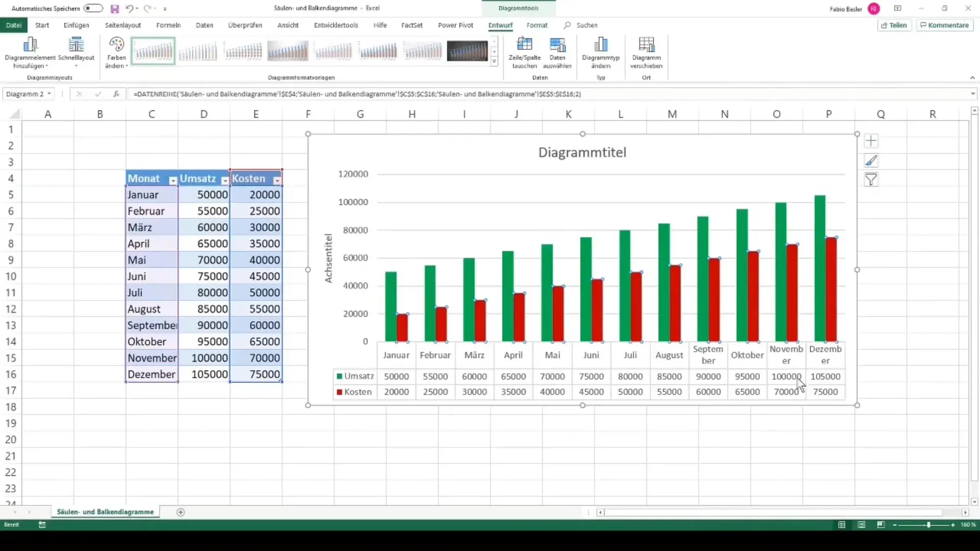Open Diagrammelement hinzufügen menu

point(30,53)
